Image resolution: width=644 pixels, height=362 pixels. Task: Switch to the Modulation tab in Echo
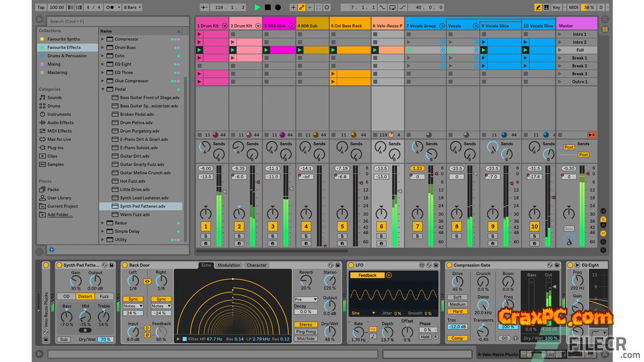coord(229,265)
